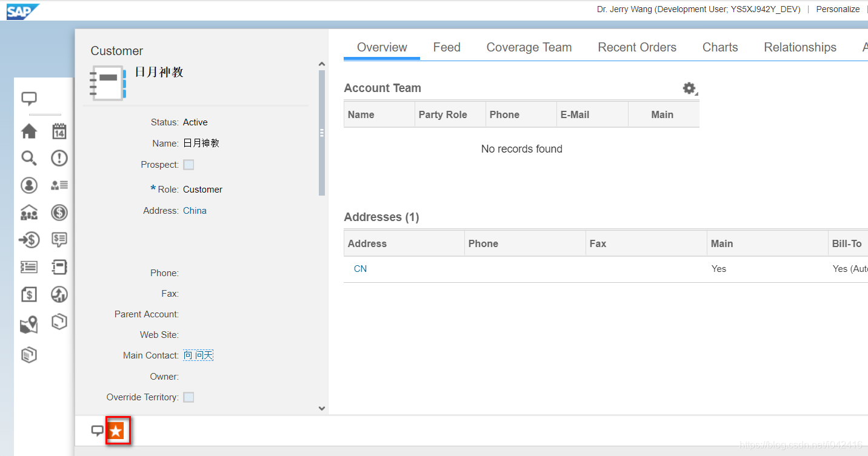Open the Recent Orders tab
Screen dimensions: 868x456
(637, 47)
